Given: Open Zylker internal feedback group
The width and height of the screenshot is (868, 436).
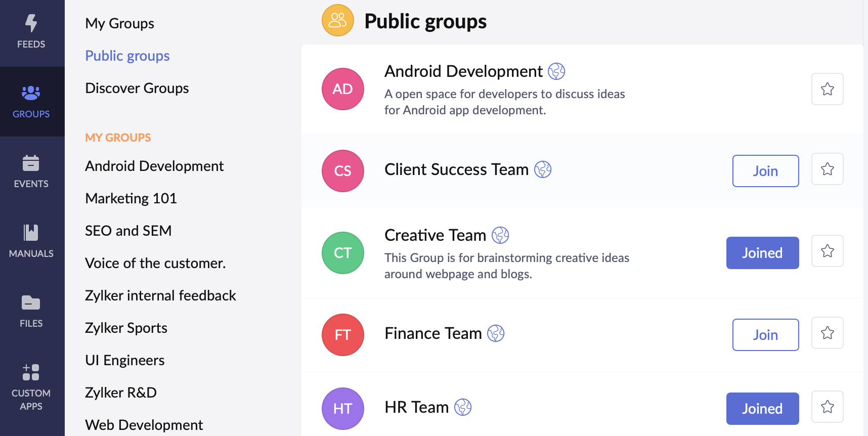Looking at the screenshot, I should point(160,295).
